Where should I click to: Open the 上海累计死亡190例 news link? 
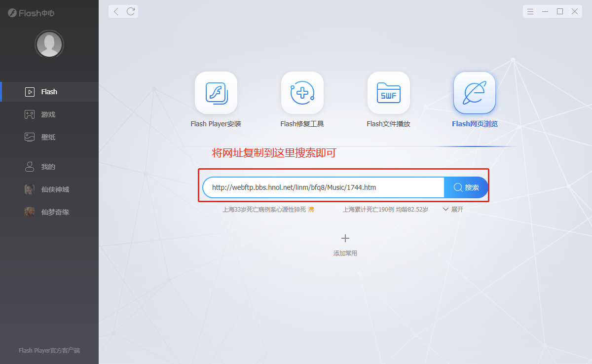click(385, 209)
